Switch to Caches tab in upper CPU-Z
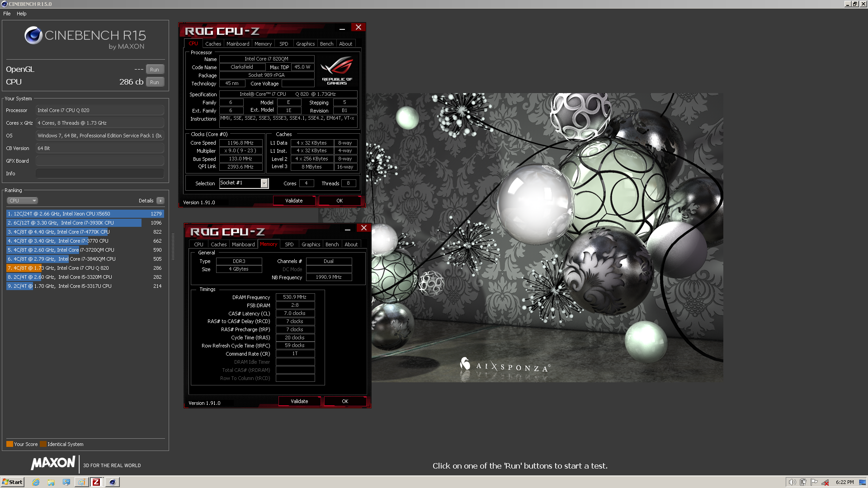 click(x=213, y=44)
